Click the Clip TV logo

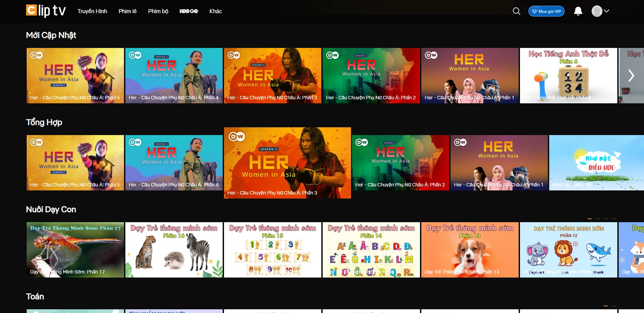pyautogui.click(x=46, y=11)
